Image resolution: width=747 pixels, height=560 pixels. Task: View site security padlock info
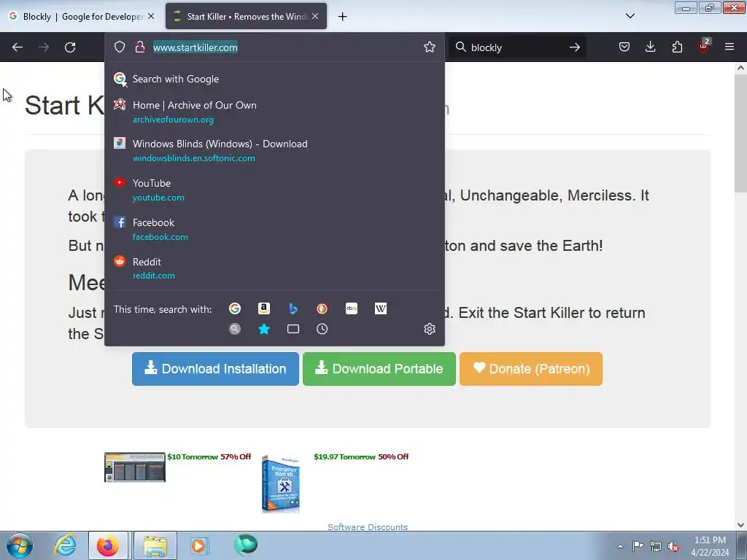coord(139,47)
